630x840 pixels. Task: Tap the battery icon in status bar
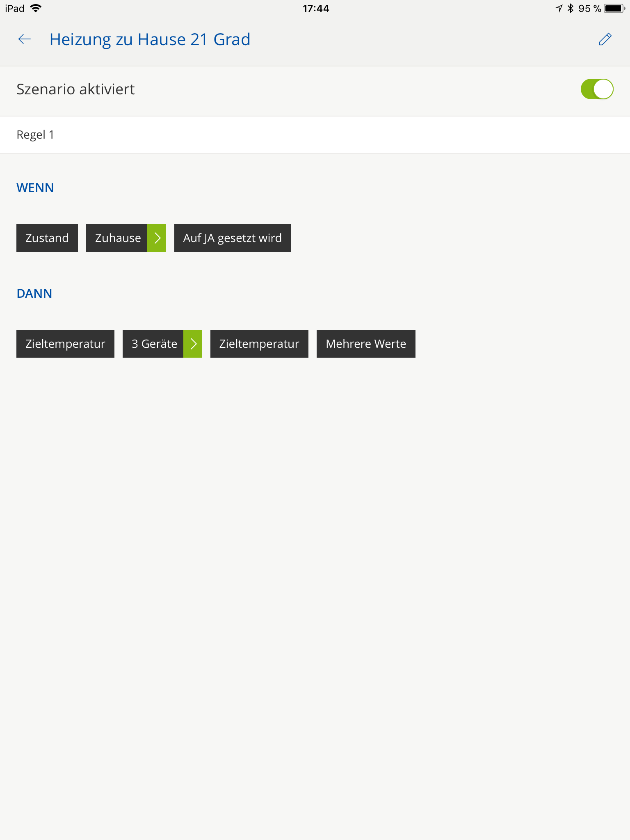click(x=614, y=9)
